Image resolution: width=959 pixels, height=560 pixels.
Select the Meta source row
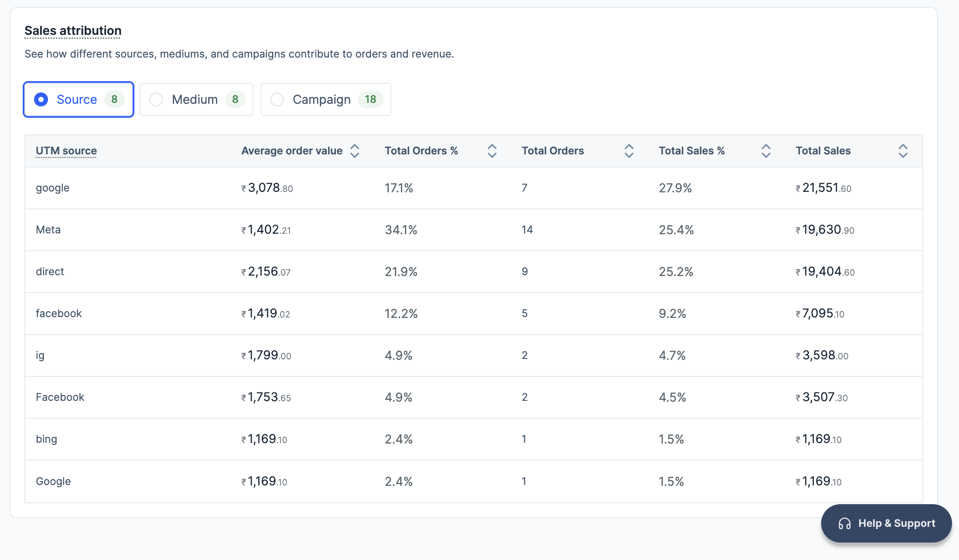click(48, 230)
